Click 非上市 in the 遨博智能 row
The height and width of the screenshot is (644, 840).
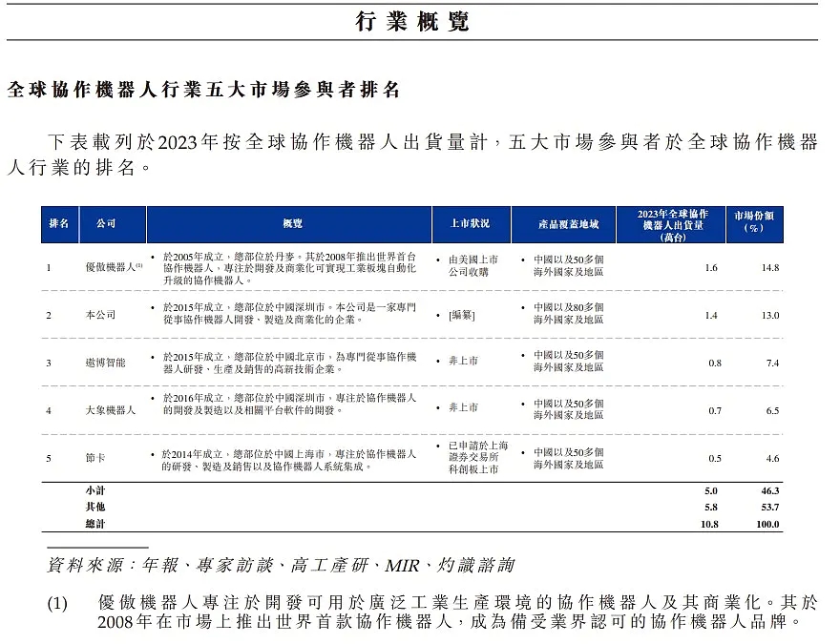pyautogui.click(x=463, y=361)
